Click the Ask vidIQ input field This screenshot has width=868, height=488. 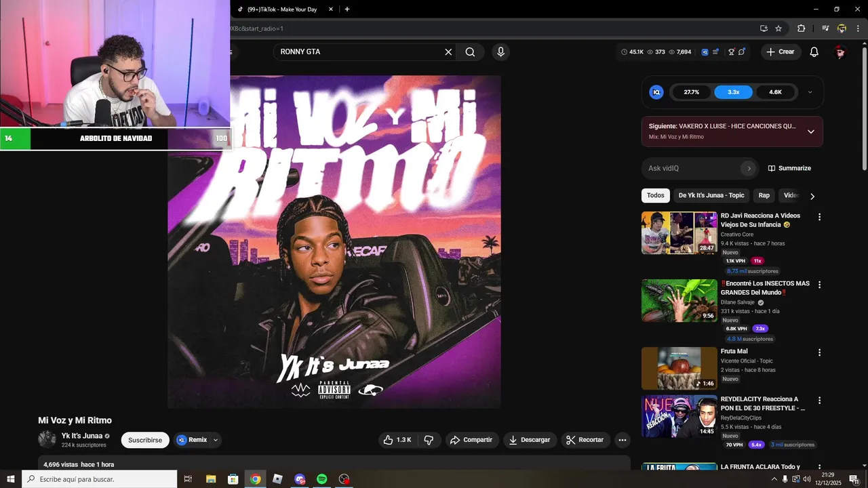point(692,168)
